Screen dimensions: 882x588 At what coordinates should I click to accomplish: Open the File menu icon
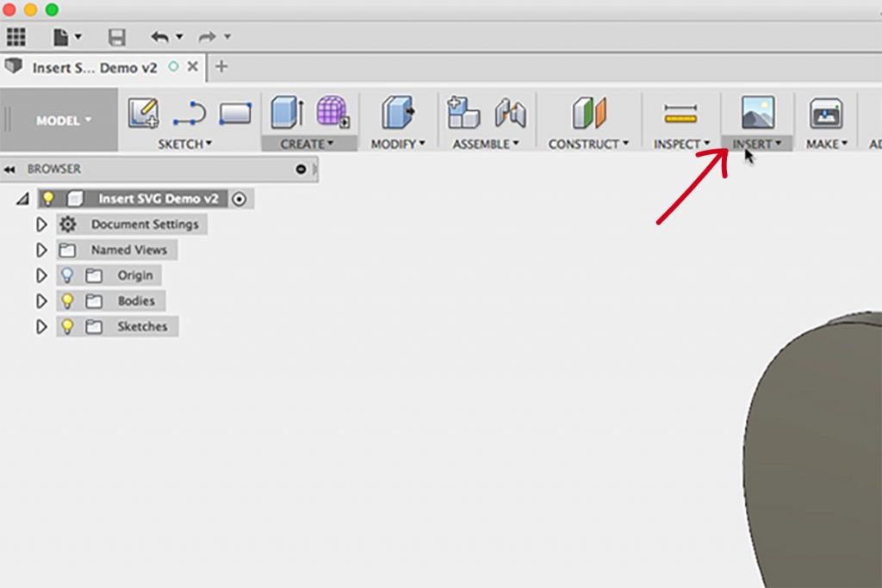[62, 36]
